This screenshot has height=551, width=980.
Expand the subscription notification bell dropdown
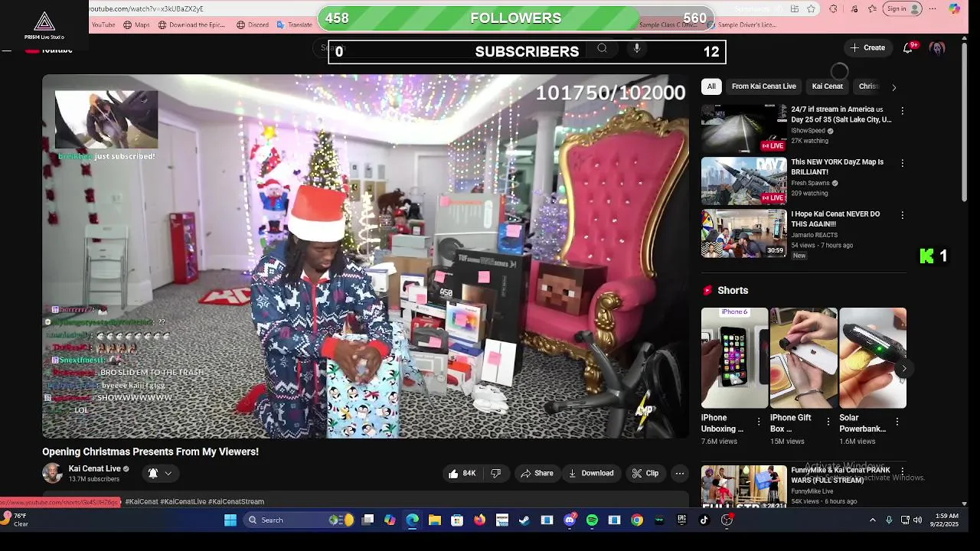tap(160, 473)
